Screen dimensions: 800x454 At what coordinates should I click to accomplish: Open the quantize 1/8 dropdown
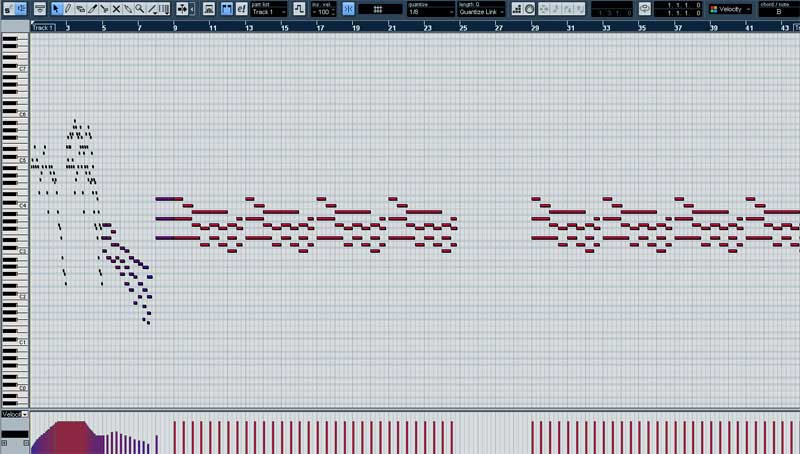(x=431, y=12)
